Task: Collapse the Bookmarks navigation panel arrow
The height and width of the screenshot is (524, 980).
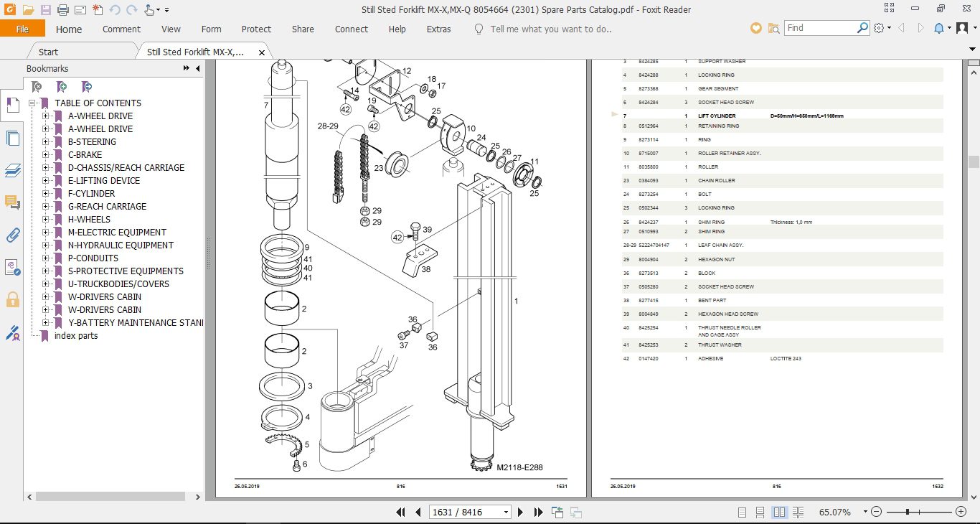Action: (x=198, y=69)
